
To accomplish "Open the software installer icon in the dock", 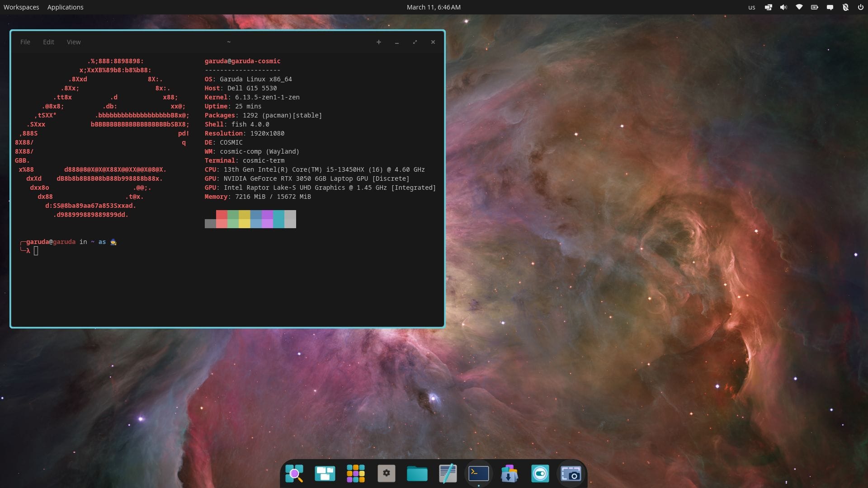I will [x=509, y=474].
